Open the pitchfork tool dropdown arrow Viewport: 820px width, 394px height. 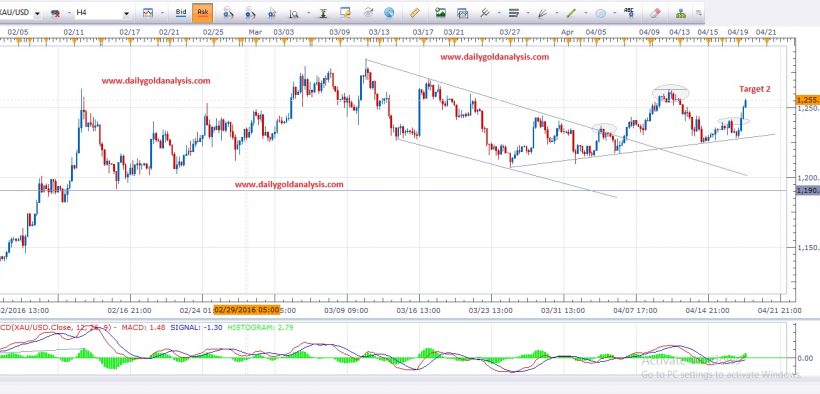coord(499,13)
